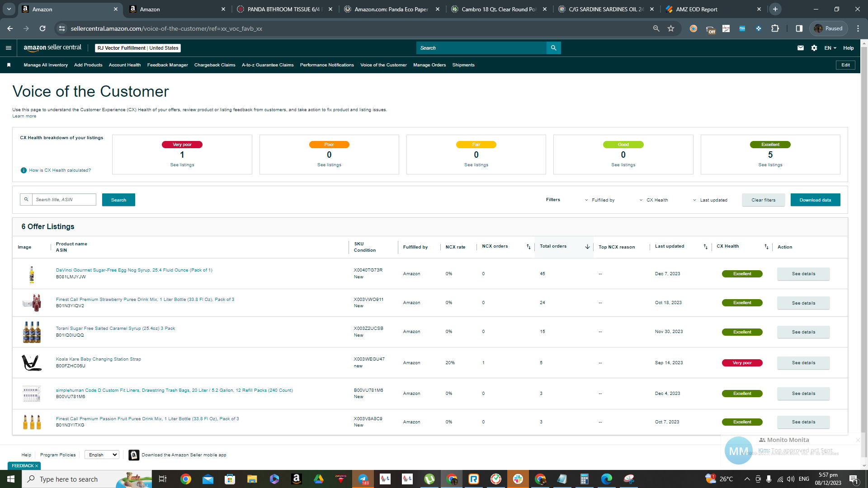Open Google Drive taskbar icon

319,479
